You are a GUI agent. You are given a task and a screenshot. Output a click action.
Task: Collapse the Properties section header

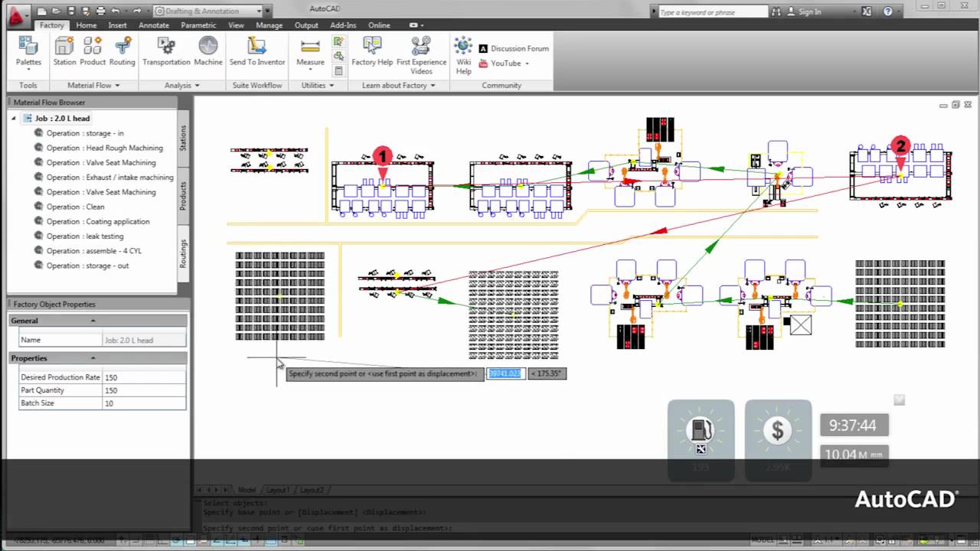(x=93, y=358)
